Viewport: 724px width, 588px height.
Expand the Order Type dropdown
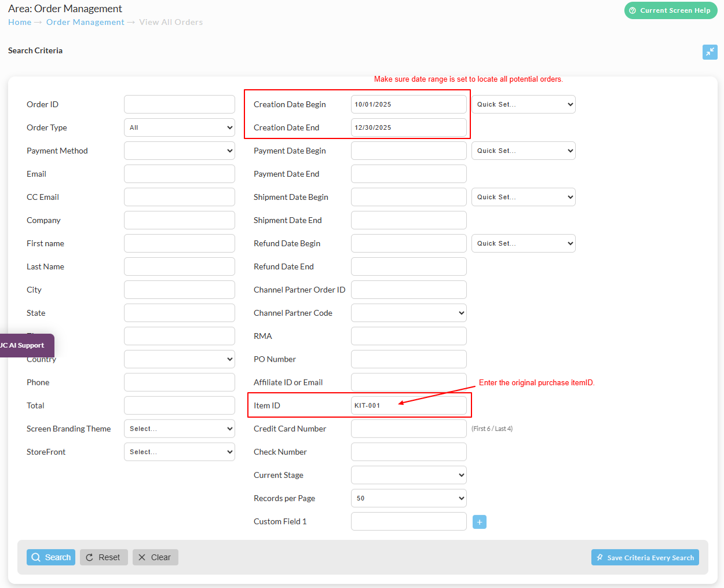tap(180, 127)
